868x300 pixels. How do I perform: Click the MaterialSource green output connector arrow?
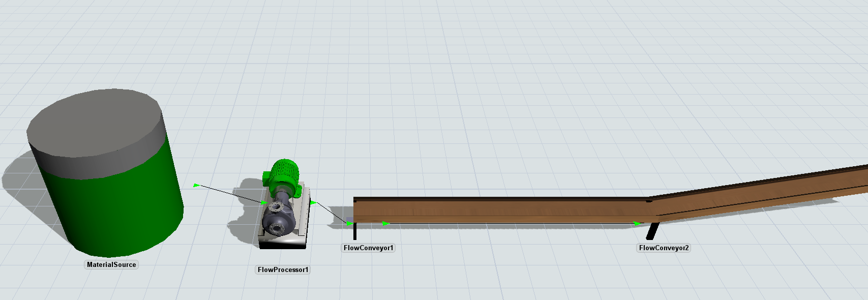196,185
